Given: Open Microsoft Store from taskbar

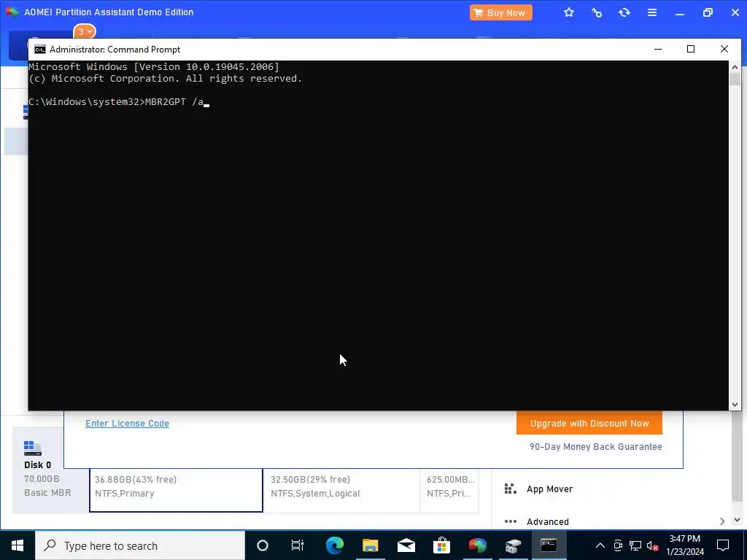Looking at the screenshot, I should [x=441, y=545].
